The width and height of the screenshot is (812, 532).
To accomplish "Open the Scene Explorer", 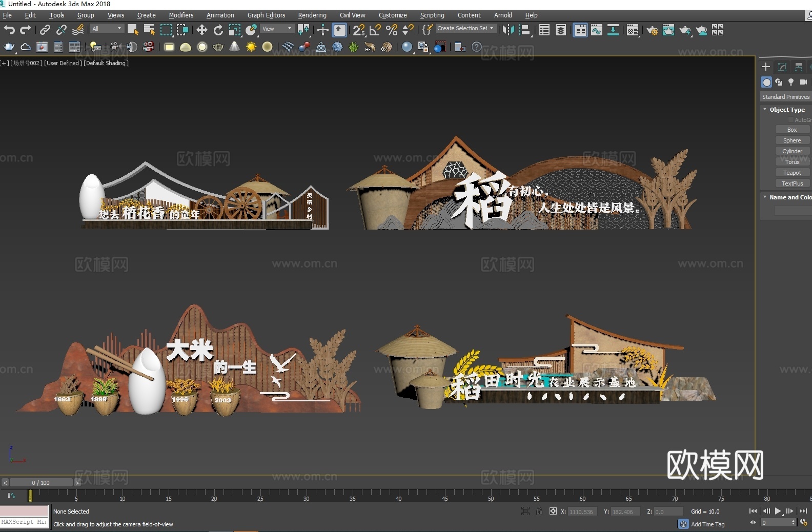I will (x=544, y=30).
